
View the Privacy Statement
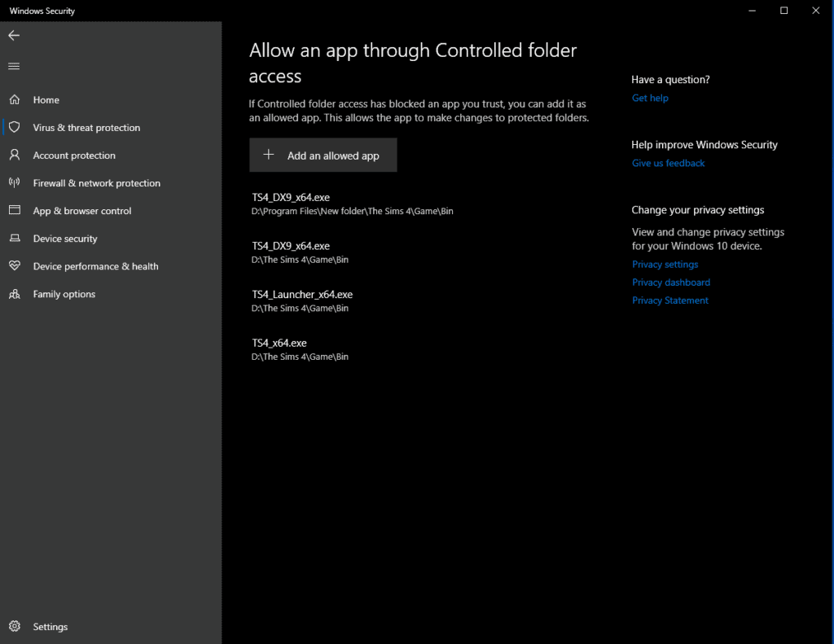point(669,300)
